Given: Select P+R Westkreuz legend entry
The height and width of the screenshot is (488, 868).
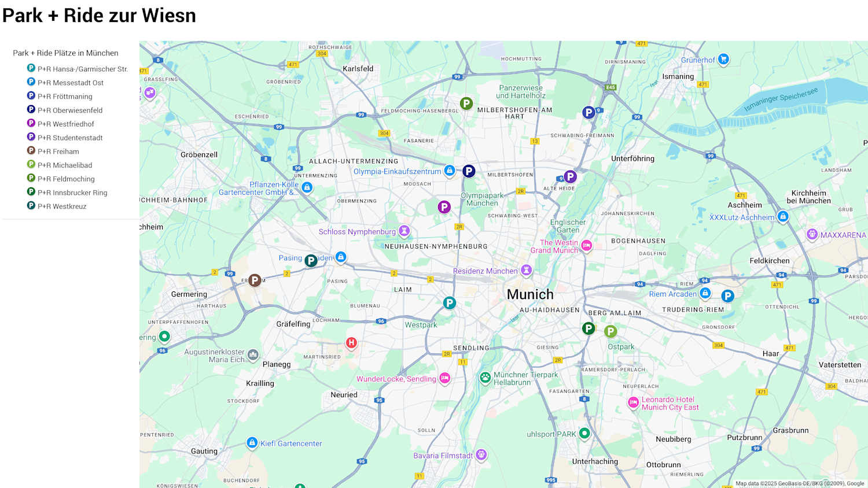Looking at the screenshot, I should [x=61, y=206].
